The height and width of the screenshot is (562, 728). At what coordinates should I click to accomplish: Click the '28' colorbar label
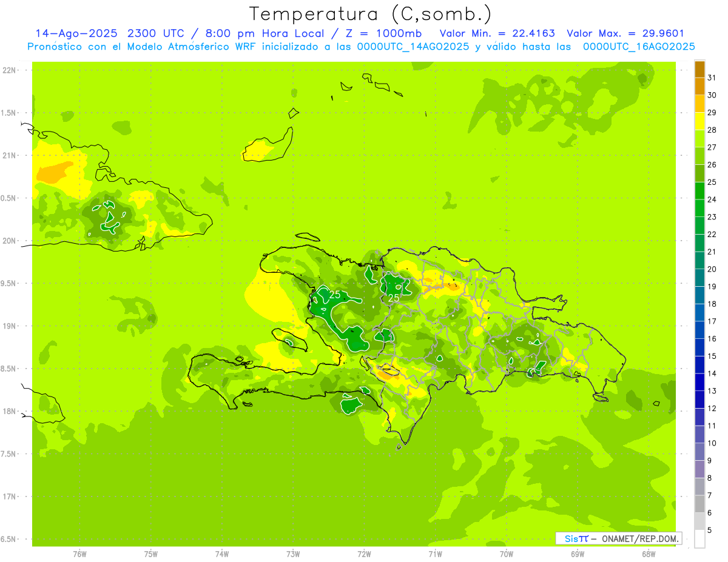coord(712,130)
